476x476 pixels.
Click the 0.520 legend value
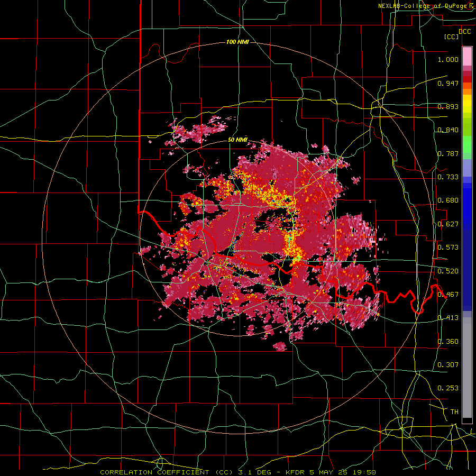coord(448,271)
